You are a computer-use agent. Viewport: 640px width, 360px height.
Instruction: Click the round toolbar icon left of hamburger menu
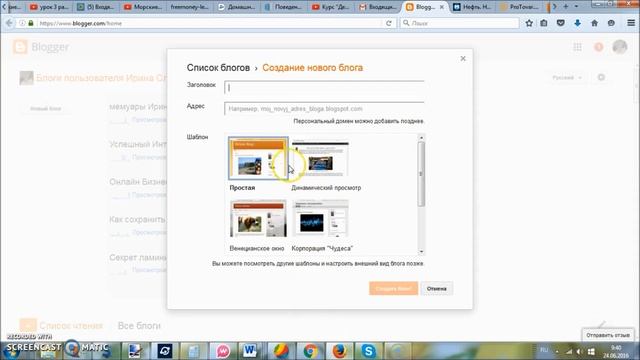click(x=611, y=23)
